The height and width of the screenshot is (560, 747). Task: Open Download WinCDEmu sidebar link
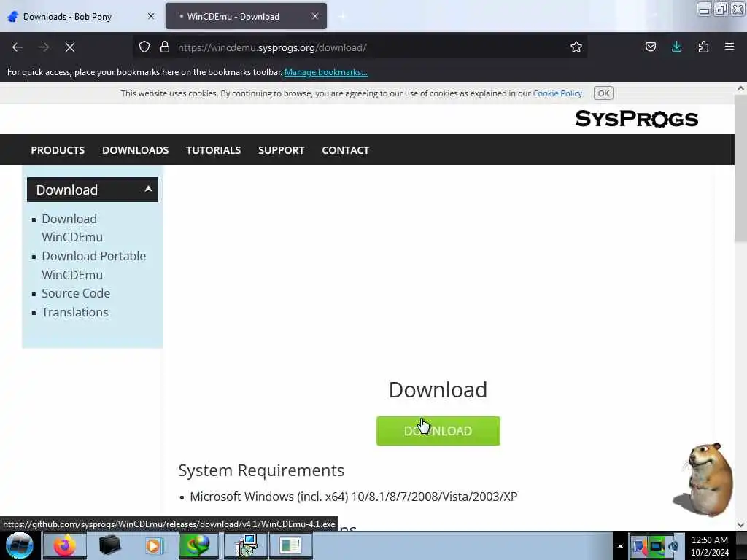click(72, 227)
